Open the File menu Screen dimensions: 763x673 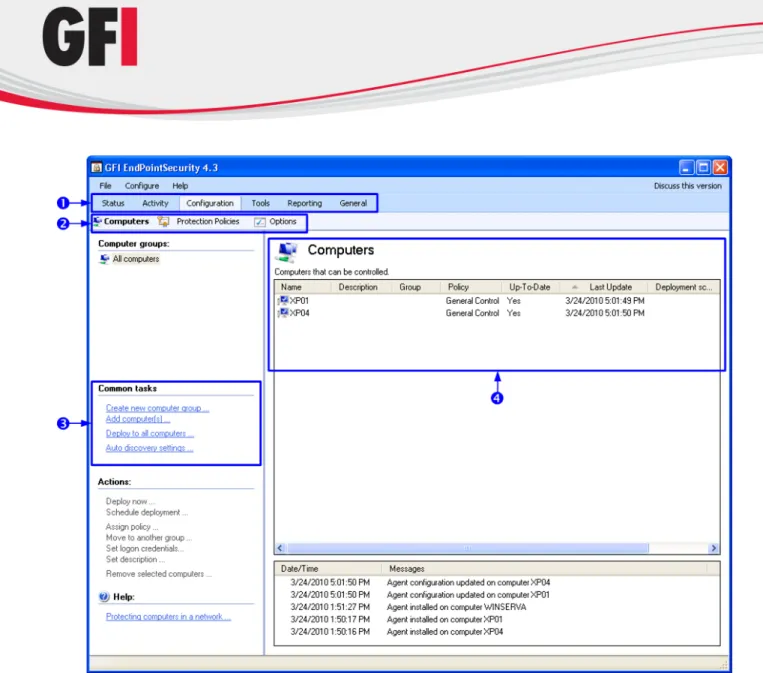point(105,186)
